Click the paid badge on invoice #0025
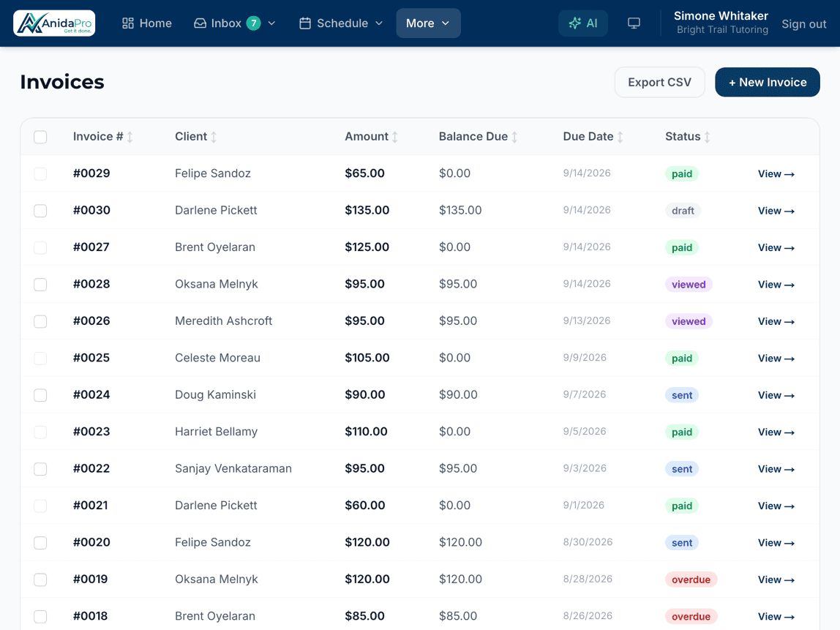The image size is (840, 630). tap(681, 359)
